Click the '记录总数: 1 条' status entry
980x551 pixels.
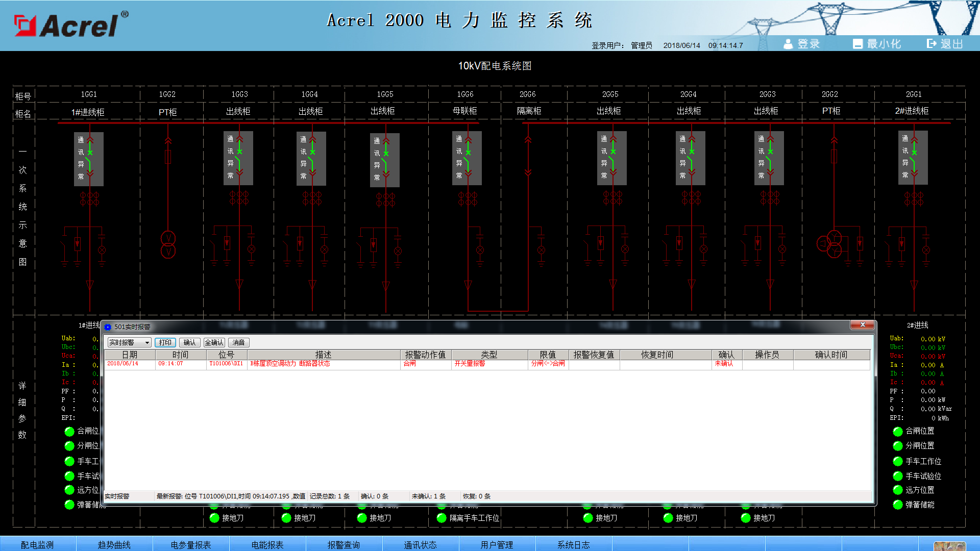330,496
